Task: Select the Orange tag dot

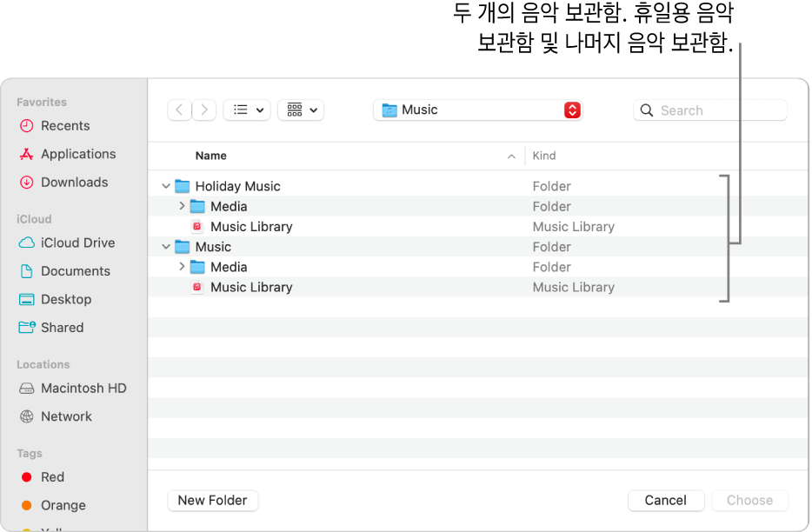Action: tap(26, 505)
